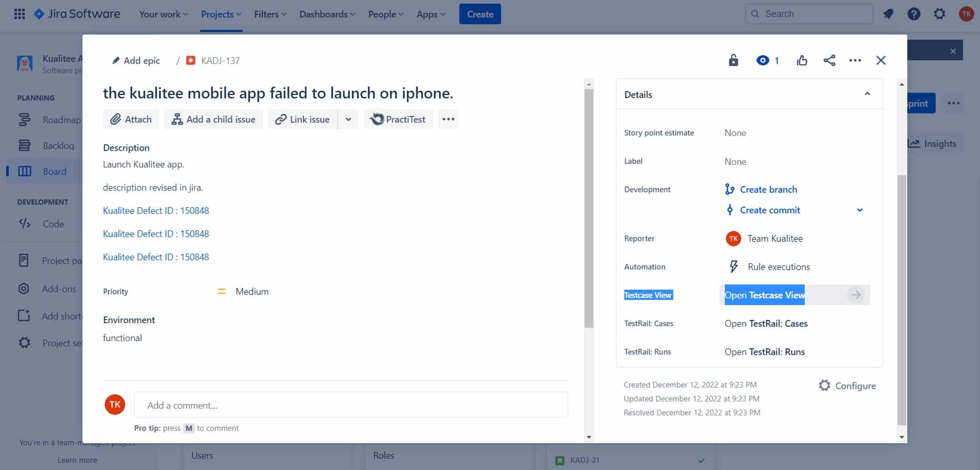Open the first Kualitee Defect ID link
The width and height of the screenshot is (980, 470).
coord(156,210)
